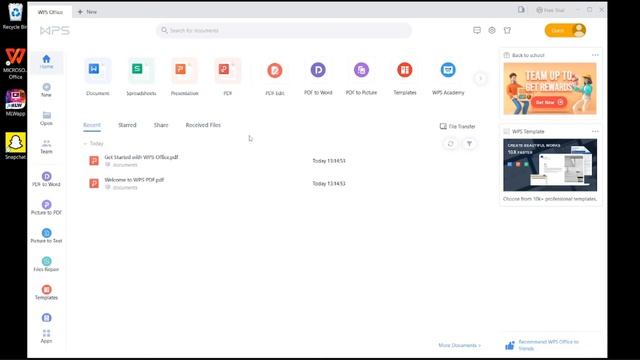
Task: Open Welcome to WPS PDF.pdf
Action: (134, 180)
